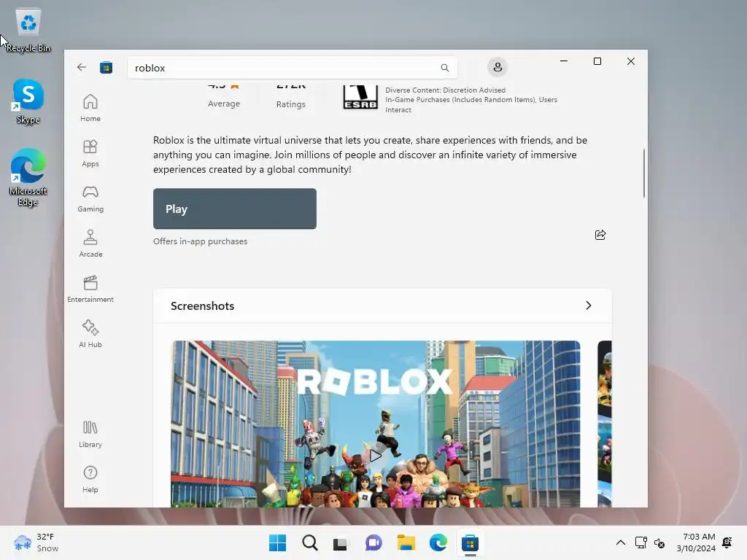Open the Windows Start menu
Viewport: 747px width, 560px height.
coord(277,542)
